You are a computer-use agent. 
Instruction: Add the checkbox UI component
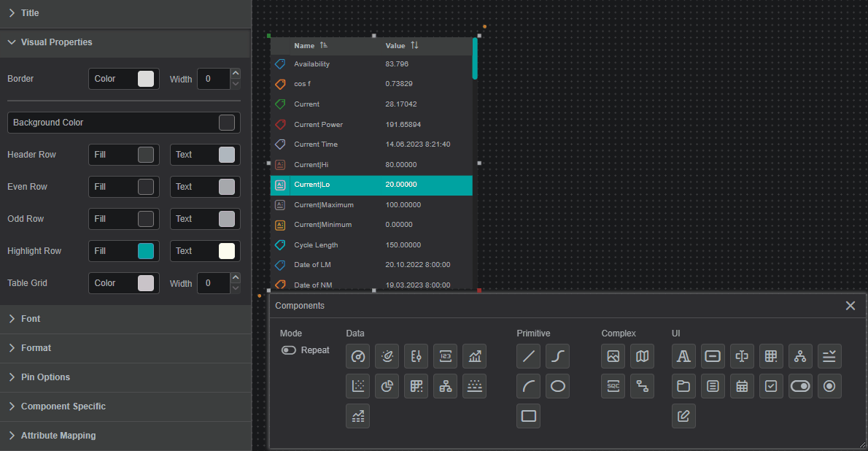coord(771,386)
